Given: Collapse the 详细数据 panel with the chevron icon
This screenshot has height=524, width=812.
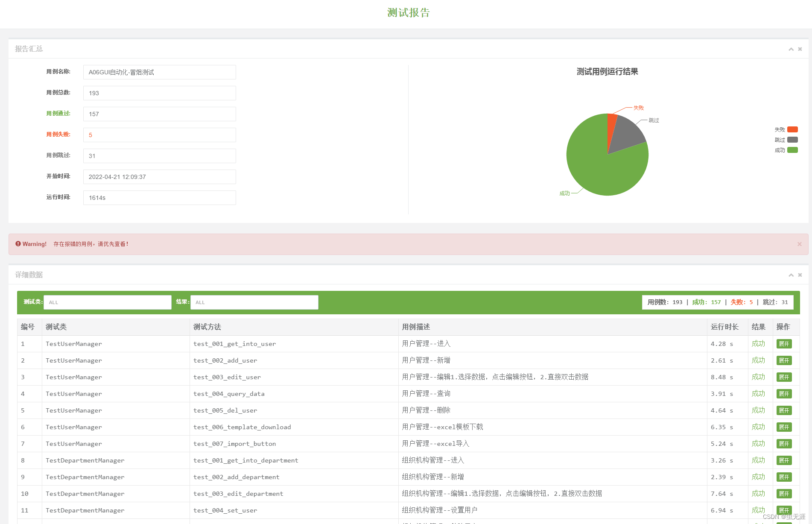Looking at the screenshot, I should (x=791, y=275).
